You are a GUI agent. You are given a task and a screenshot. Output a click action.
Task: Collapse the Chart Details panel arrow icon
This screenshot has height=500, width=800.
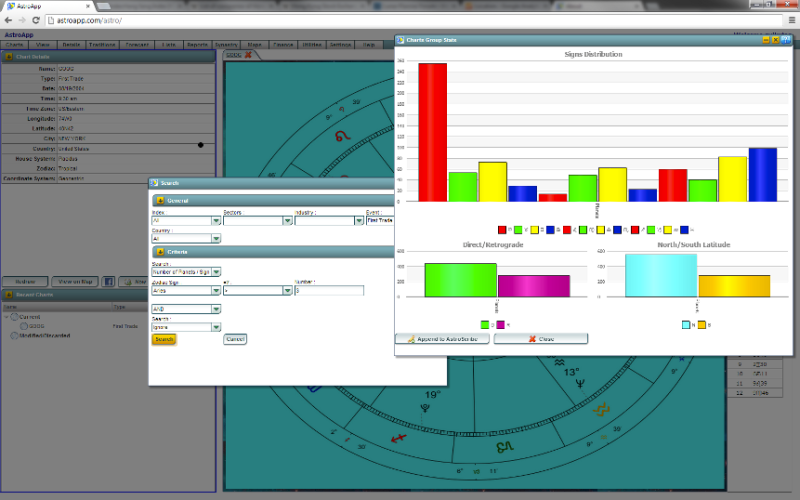(8, 56)
